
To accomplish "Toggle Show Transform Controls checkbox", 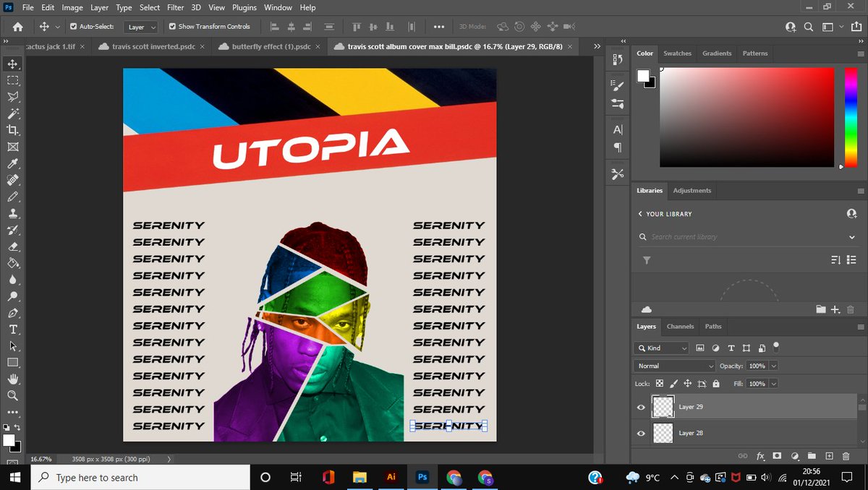I will coord(172,27).
